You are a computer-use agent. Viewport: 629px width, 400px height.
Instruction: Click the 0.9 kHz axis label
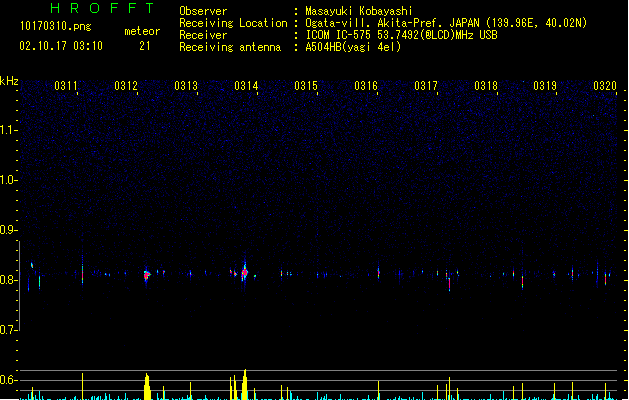pyautogui.click(x=8, y=230)
